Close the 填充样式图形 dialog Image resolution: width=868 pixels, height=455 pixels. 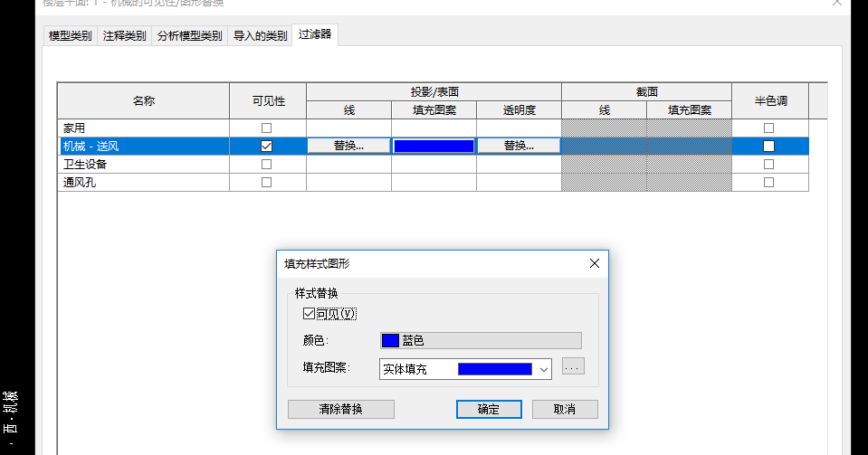pyautogui.click(x=595, y=263)
